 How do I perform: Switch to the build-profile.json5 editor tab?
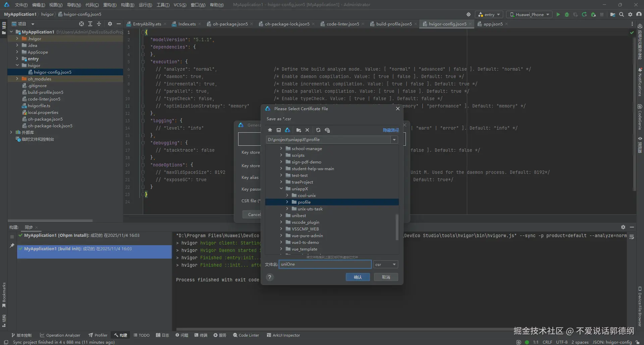(x=394, y=24)
